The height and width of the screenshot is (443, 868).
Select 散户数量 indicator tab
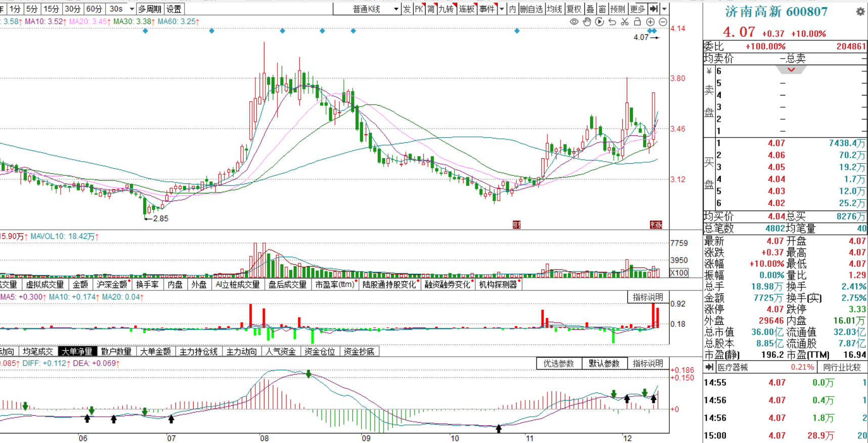coord(116,351)
